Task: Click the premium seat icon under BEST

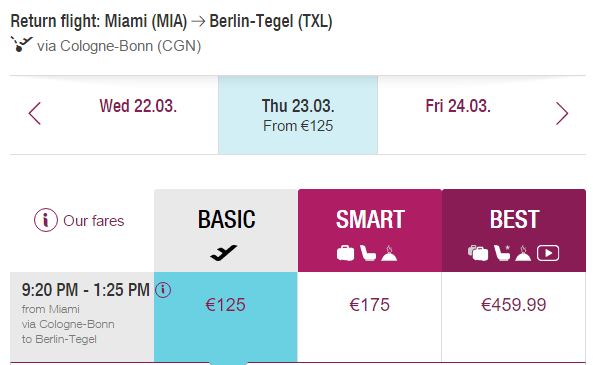Action: [502, 253]
